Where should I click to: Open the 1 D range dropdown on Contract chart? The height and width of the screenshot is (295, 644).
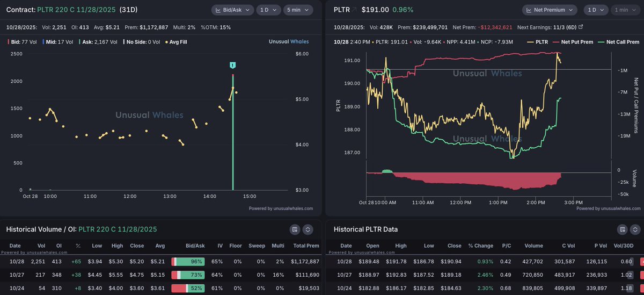[267, 10]
